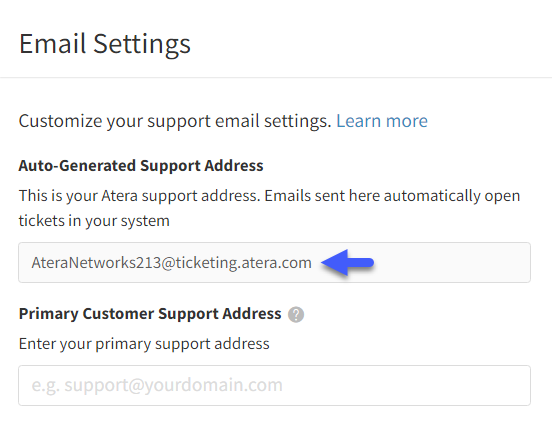Click the 'This is your Atera support address' description
Viewport: 552px width, 430px height.
coord(269,196)
